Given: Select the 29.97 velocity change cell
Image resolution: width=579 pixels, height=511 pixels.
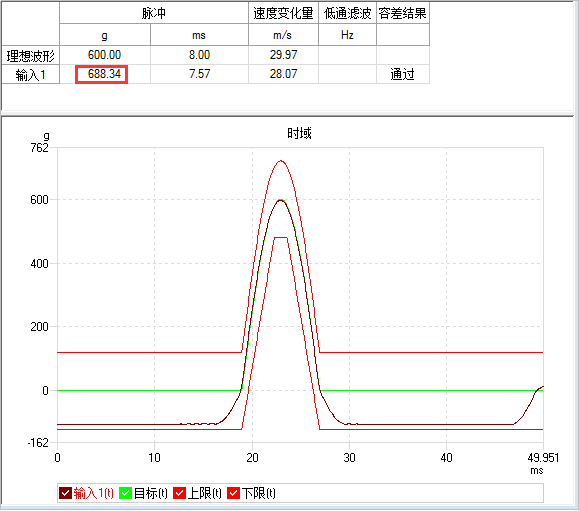Looking at the screenshot, I should click(x=283, y=55).
